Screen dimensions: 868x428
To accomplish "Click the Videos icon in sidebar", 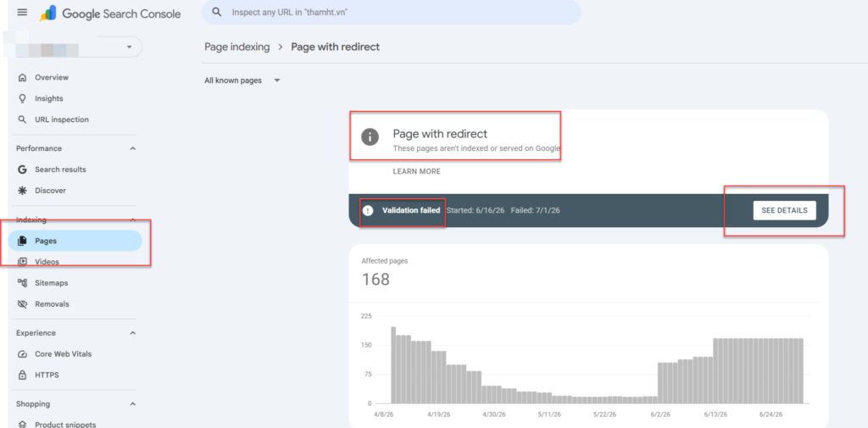I will pyautogui.click(x=22, y=262).
